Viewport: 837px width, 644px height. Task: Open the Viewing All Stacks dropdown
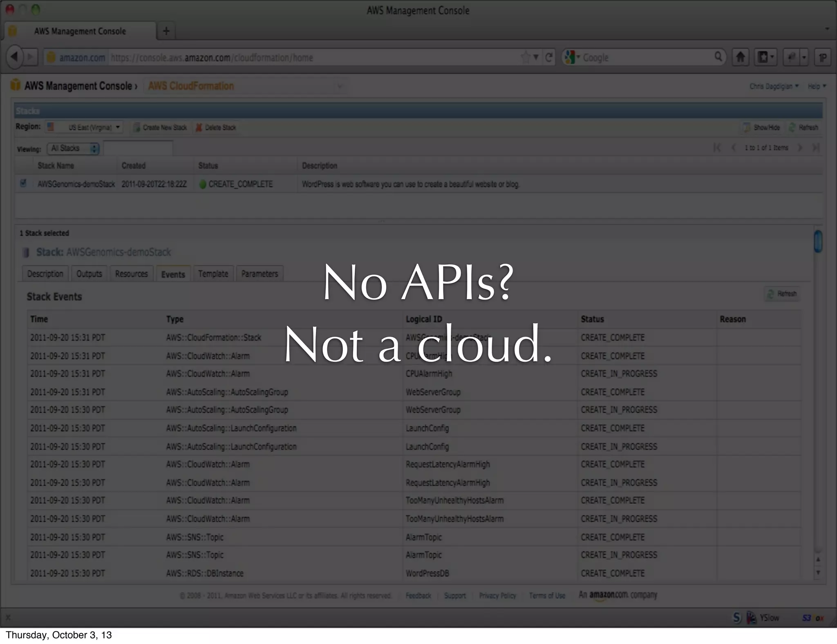pos(74,148)
